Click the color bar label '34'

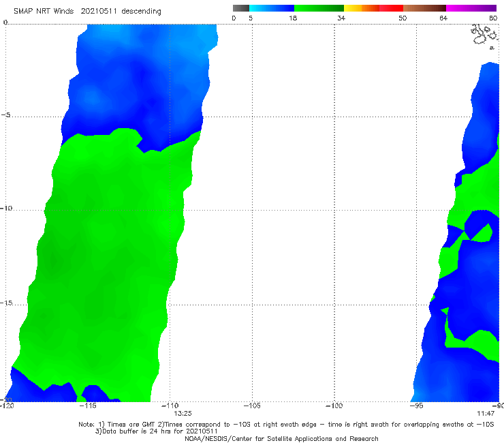pos(341,18)
